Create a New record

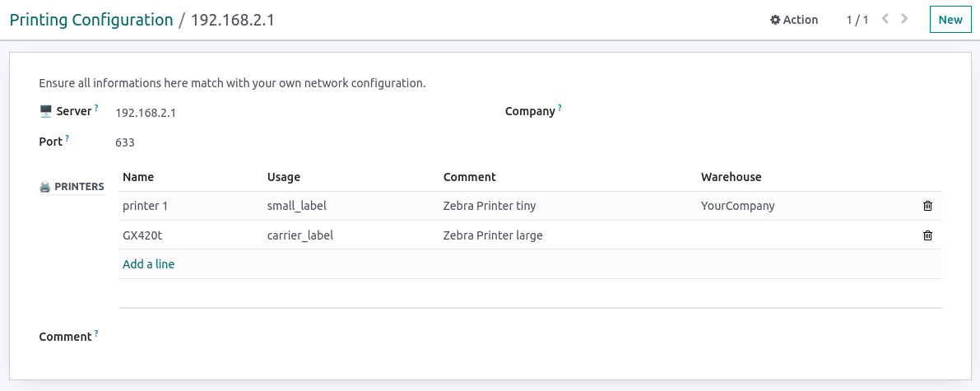(950, 20)
